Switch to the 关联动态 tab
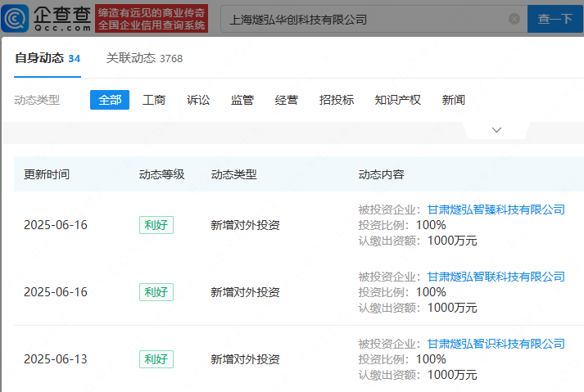The width and height of the screenshot is (584, 392). pos(144,58)
